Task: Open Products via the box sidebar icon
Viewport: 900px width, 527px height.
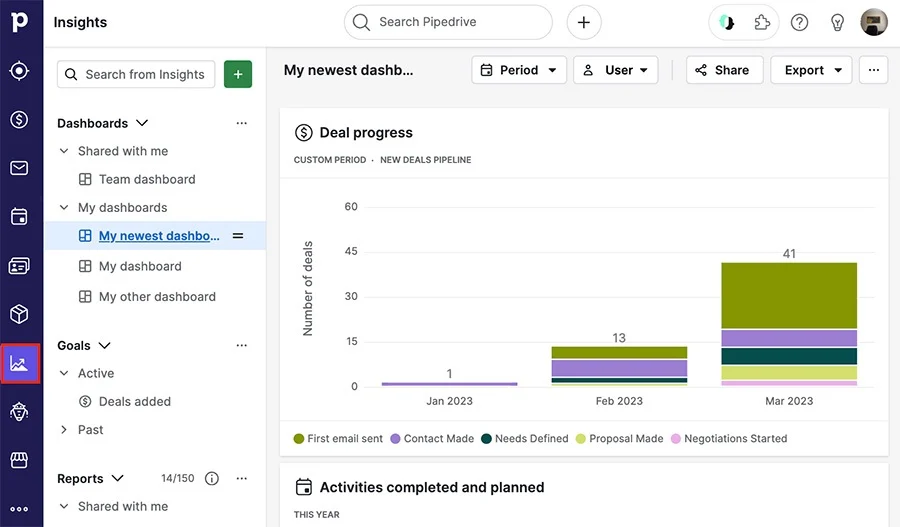Action: click(19, 315)
